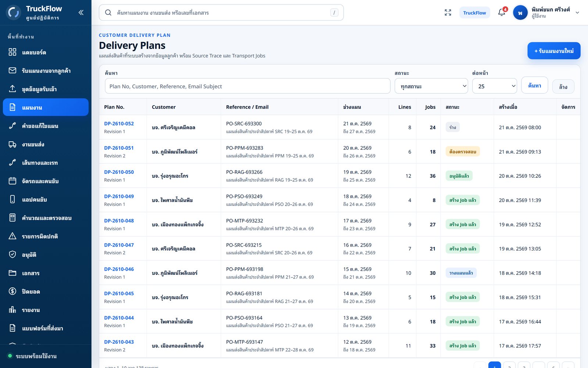The image size is (588, 368).
Task: Open แบบฟอร์มที่ส่งมา menu item
Action: (x=46, y=328)
